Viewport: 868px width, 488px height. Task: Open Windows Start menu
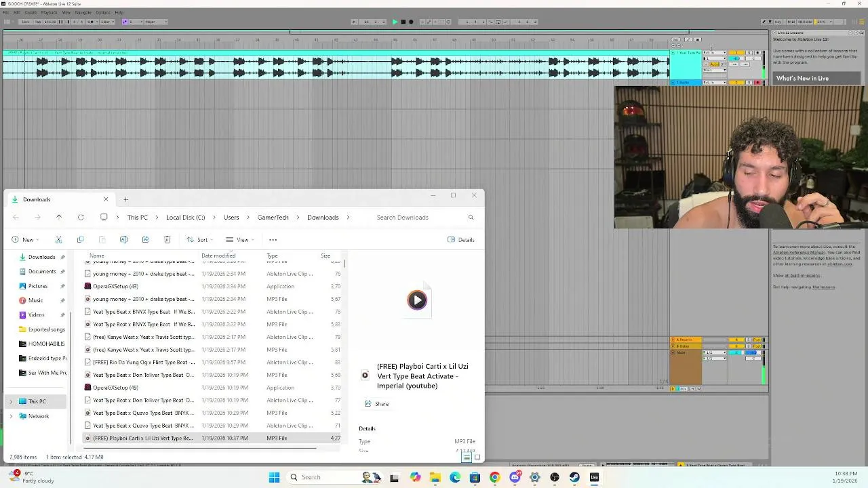pos(274,477)
